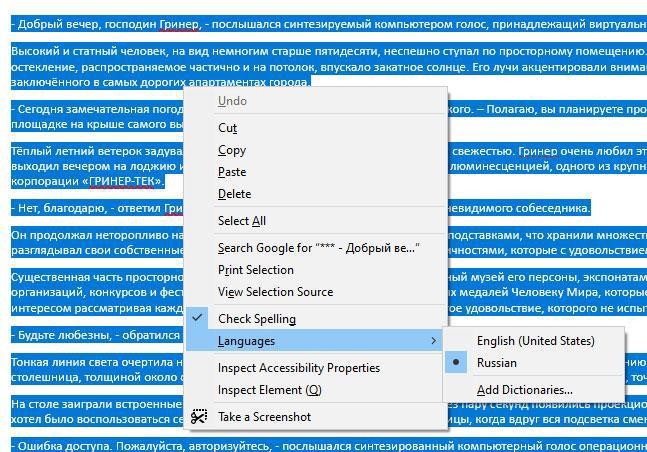Viewport: 647px width, 452px height.
Task: Open Print Selection
Action: pos(256,270)
